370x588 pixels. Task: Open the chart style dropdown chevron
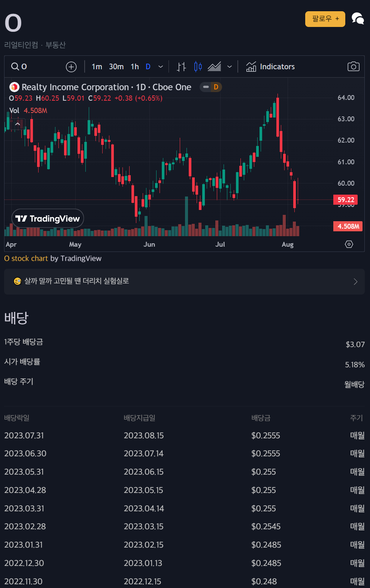tap(230, 66)
